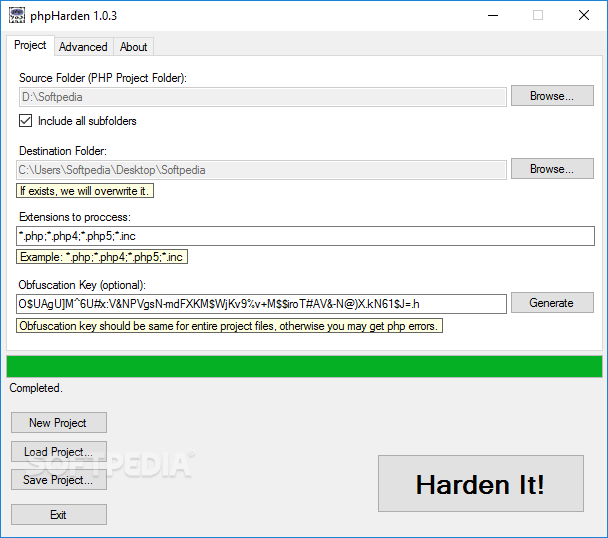The image size is (608, 538).
Task: Open the Advanced tab
Action: [x=83, y=47]
